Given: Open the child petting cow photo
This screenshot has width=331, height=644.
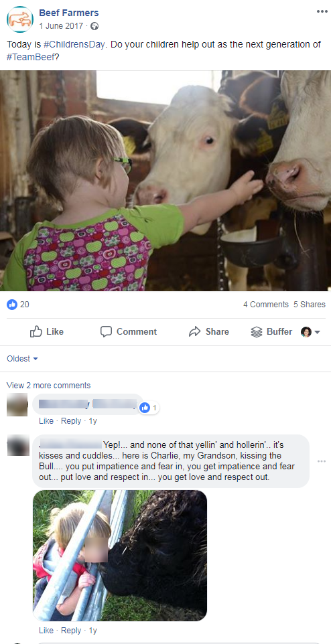Looking at the screenshot, I should point(165,181).
